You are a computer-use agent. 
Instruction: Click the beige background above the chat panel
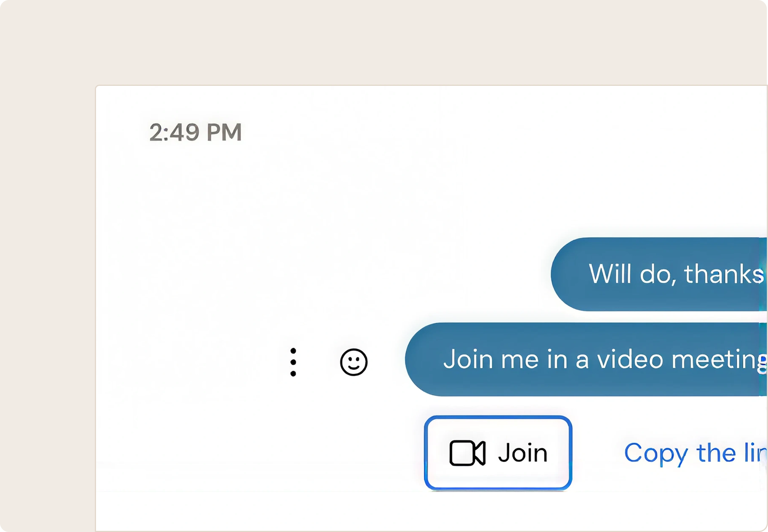383,42
